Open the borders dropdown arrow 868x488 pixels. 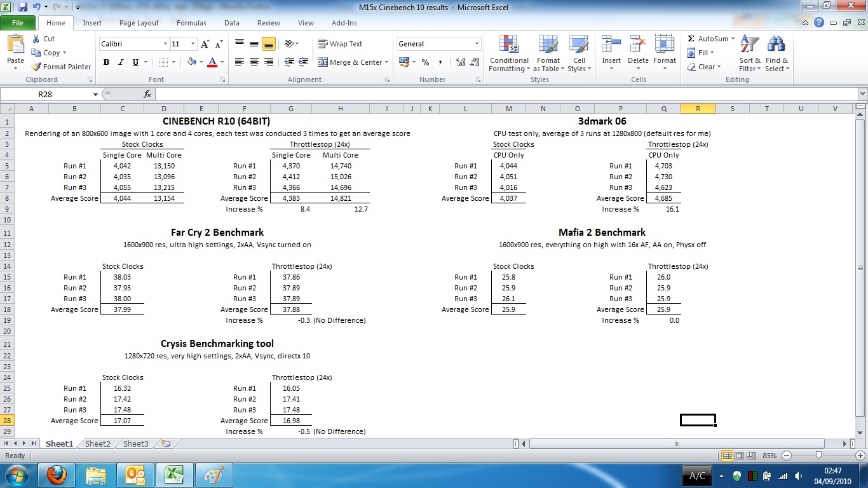175,62
